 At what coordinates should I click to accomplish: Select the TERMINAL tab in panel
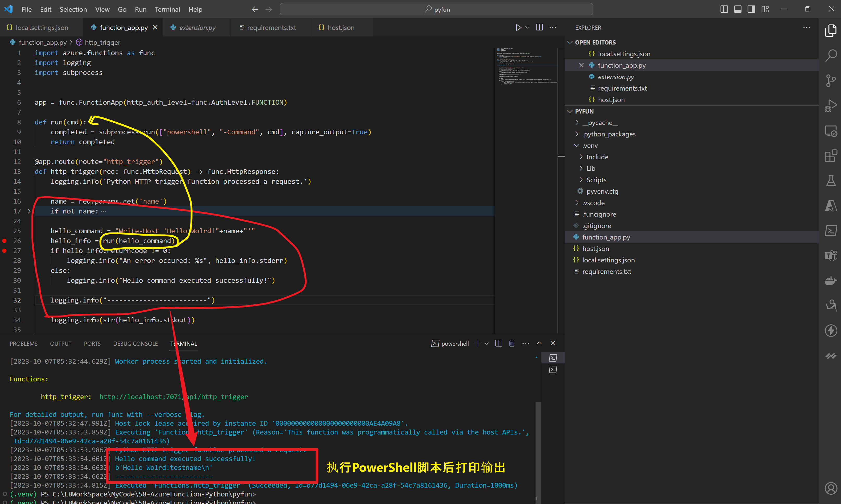pyautogui.click(x=184, y=343)
